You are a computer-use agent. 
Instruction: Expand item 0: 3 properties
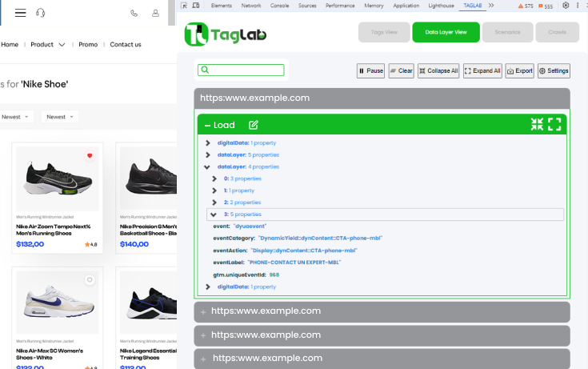[214, 178]
